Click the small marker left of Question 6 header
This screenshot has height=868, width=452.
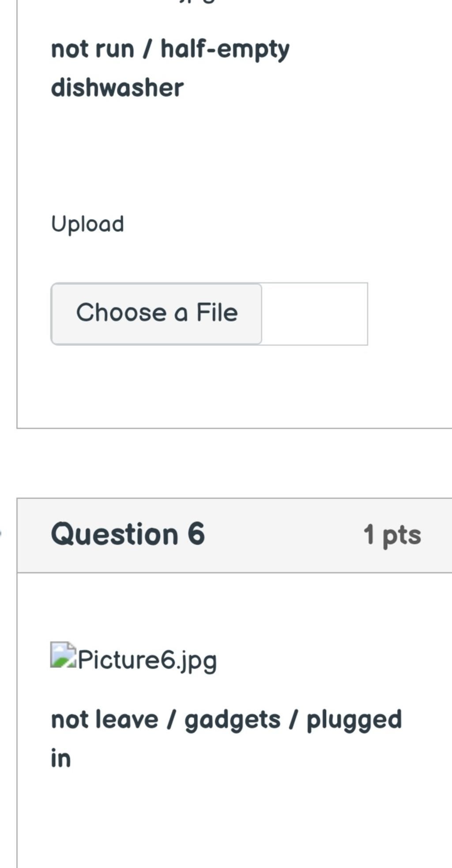(1, 534)
